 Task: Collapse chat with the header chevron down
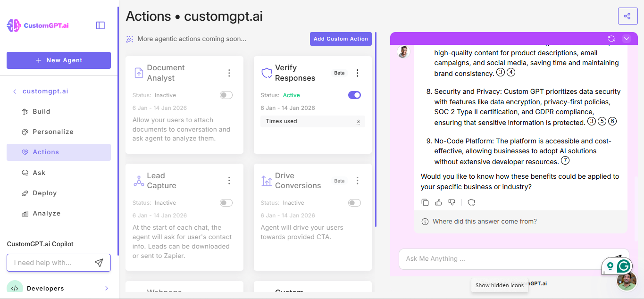(627, 39)
